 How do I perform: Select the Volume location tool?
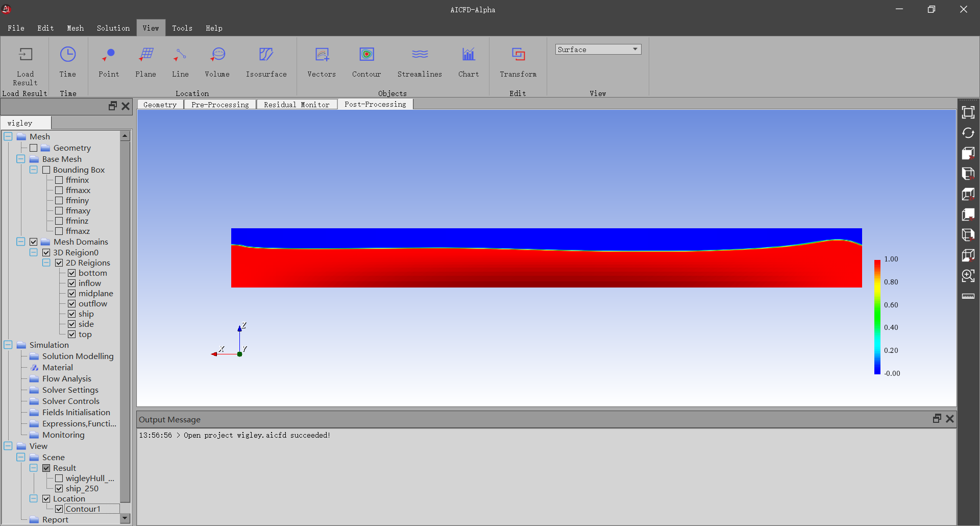(217, 54)
